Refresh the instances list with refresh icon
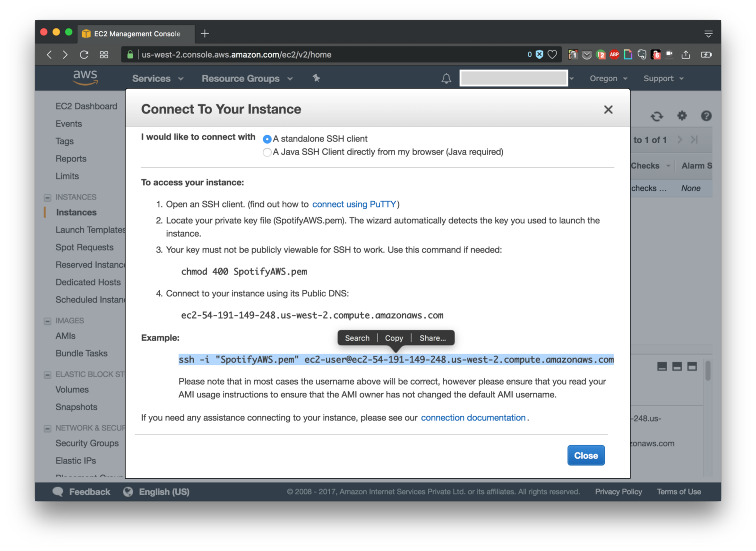Viewport: 756px width, 551px height. pyautogui.click(x=657, y=116)
